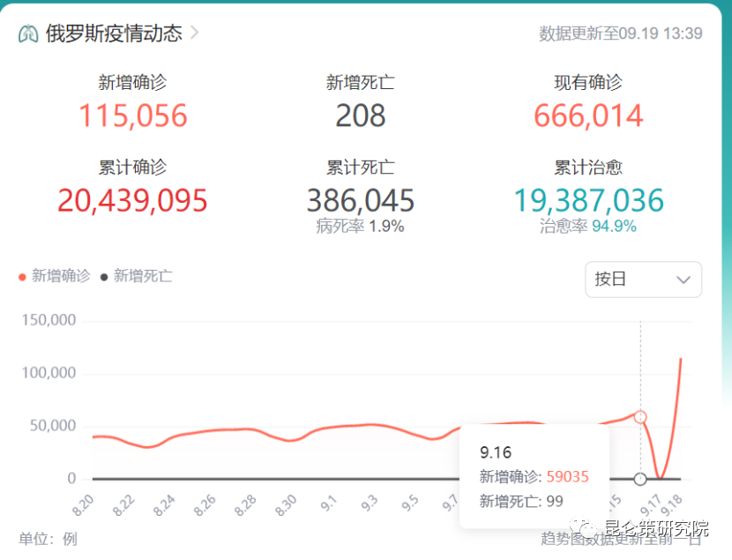Click the red 新增确诊 legend dot
The image size is (732, 560).
[x=23, y=277]
